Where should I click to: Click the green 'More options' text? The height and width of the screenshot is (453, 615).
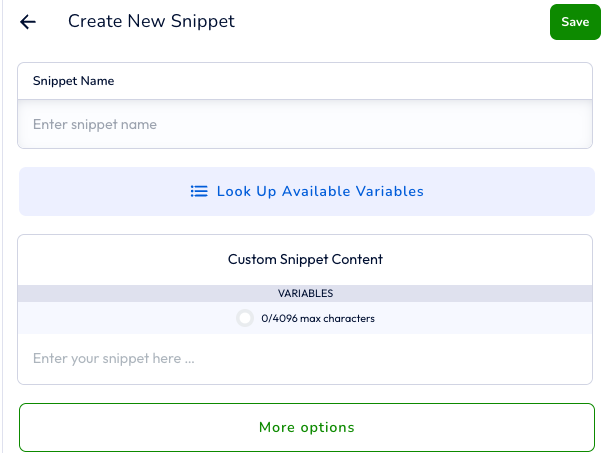point(306,427)
